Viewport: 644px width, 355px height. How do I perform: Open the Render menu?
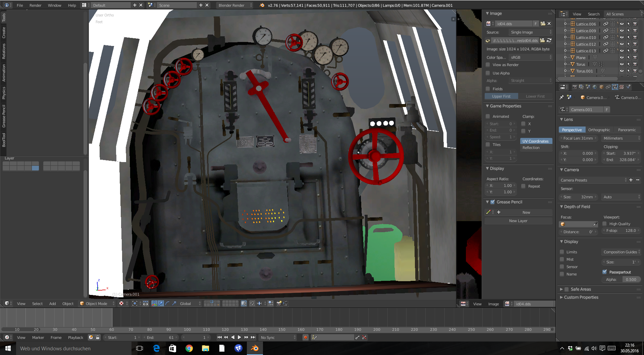pyautogui.click(x=35, y=5)
